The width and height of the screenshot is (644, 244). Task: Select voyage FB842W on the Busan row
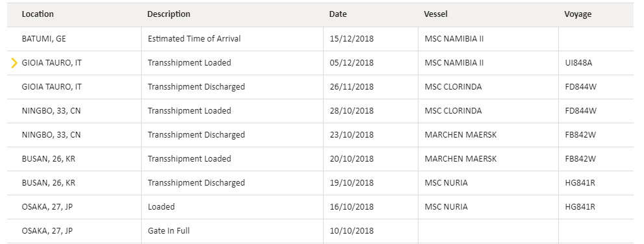click(x=580, y=159)
